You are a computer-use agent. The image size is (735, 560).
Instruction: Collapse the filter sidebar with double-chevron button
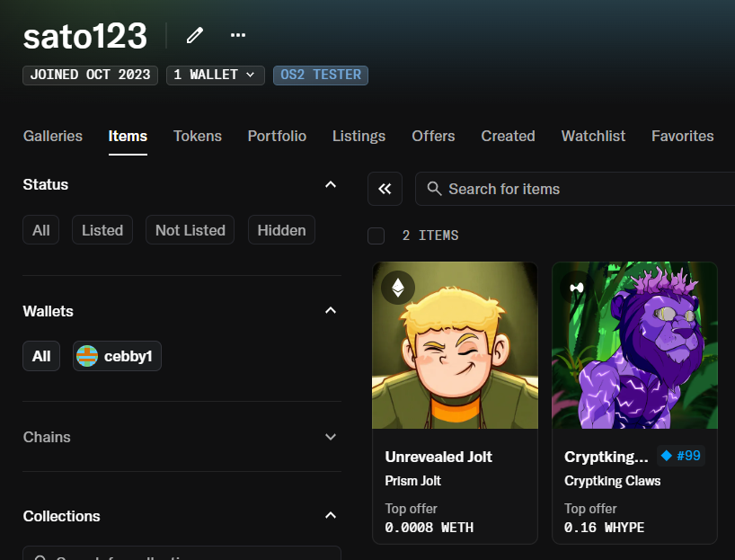point(385,189)
